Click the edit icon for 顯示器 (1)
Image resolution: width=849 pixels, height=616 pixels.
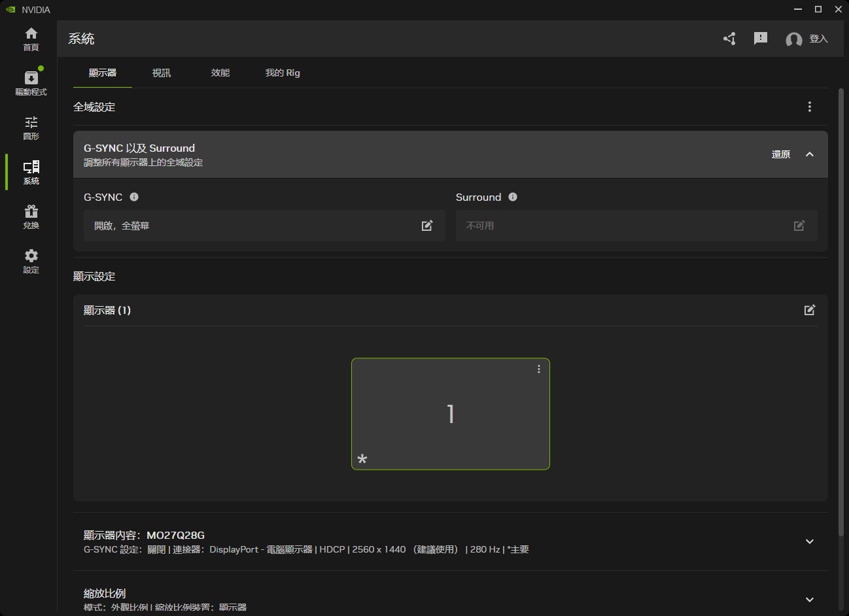(x=809, y=310)
